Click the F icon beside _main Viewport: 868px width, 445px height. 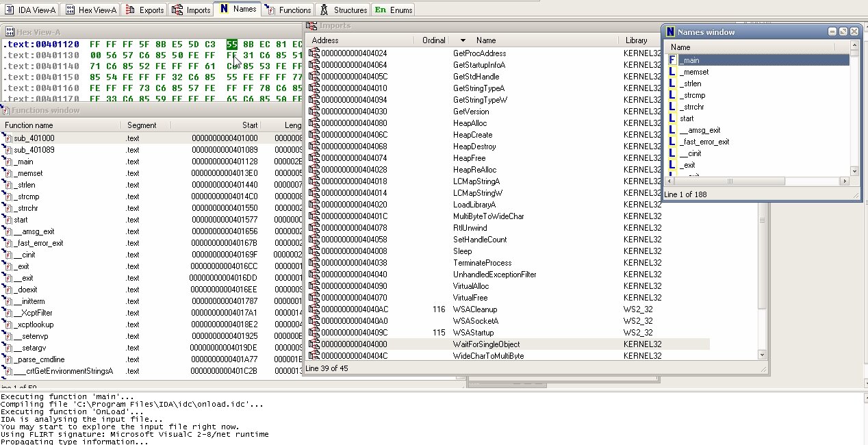(672, 60)
